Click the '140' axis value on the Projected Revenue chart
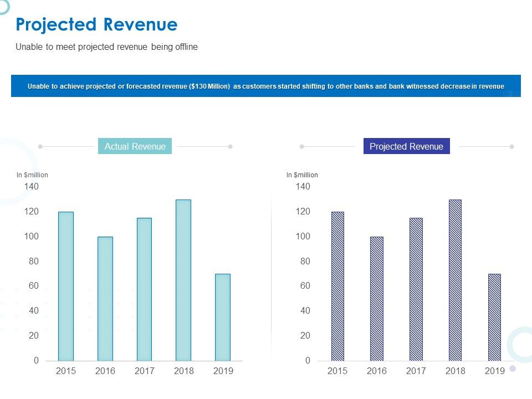Viewport: 532px width, 399px height. [303, 186]
